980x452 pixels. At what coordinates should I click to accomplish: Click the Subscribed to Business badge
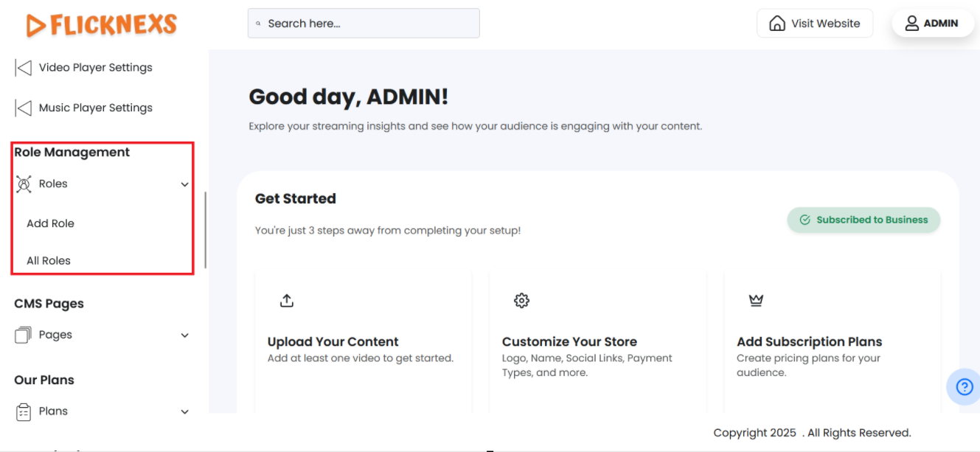[863, 220]
